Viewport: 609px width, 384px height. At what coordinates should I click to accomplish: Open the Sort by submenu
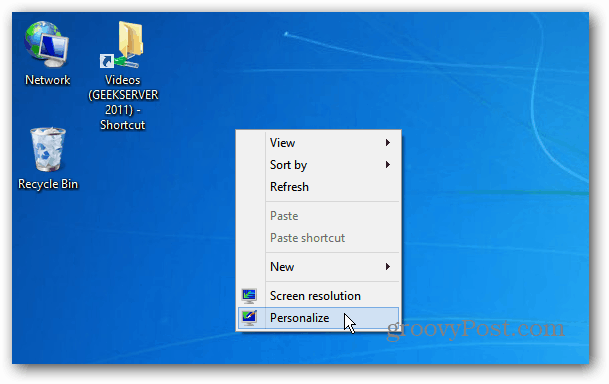pyautogui.click(x=318, y=165)
